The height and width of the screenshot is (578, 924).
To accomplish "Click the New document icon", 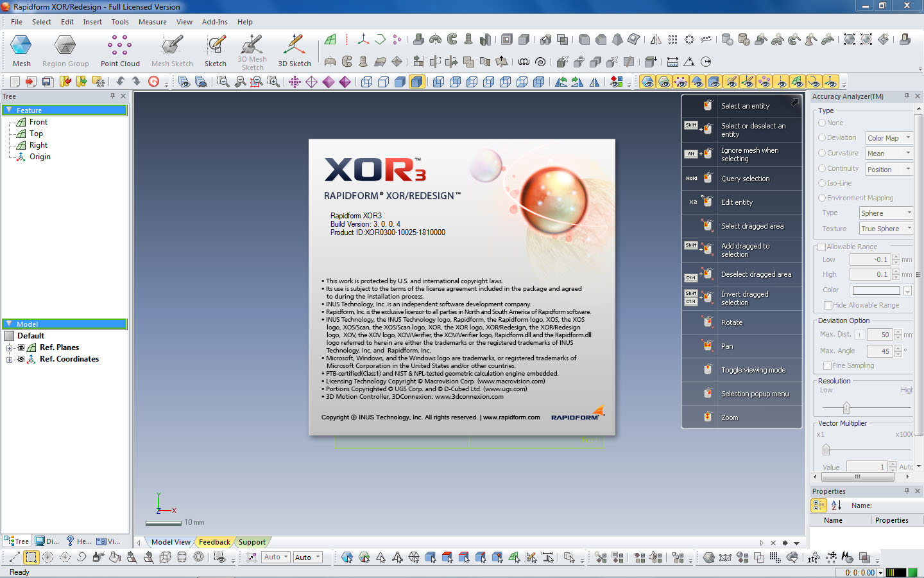I will click(14, 82).
